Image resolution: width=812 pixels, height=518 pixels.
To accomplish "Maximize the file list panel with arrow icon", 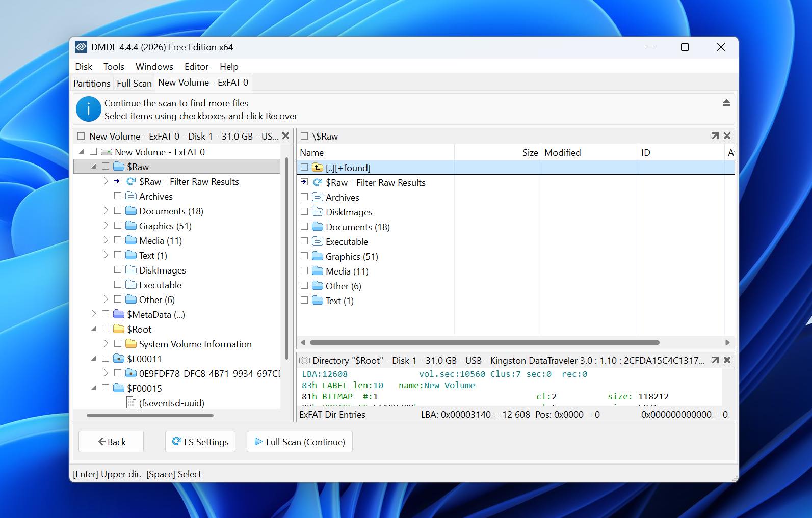I will (x=715, y=136).
